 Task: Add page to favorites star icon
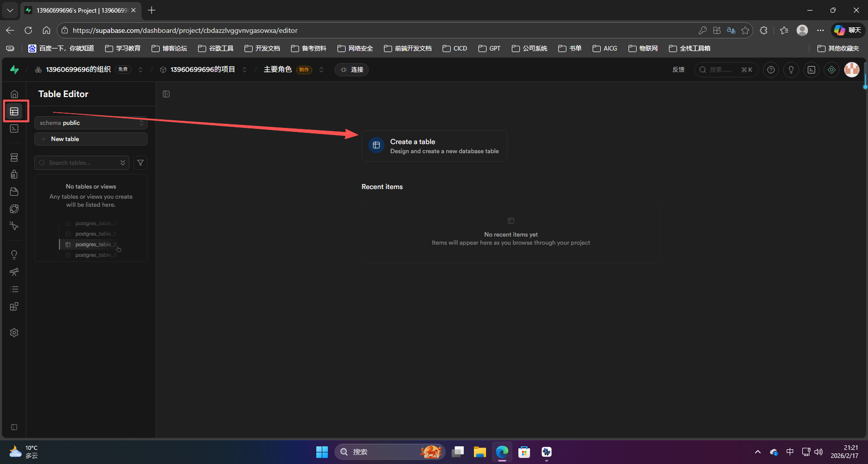(745, 30)
